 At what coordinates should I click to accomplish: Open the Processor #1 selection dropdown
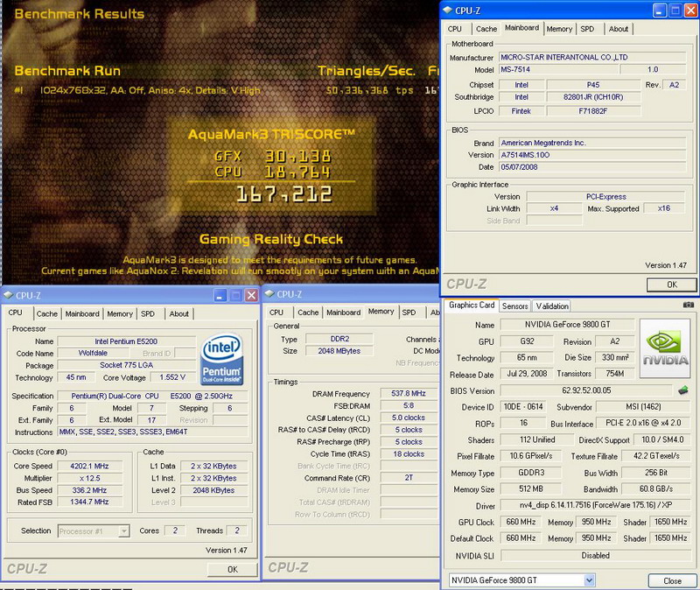(x=124, y=530)
